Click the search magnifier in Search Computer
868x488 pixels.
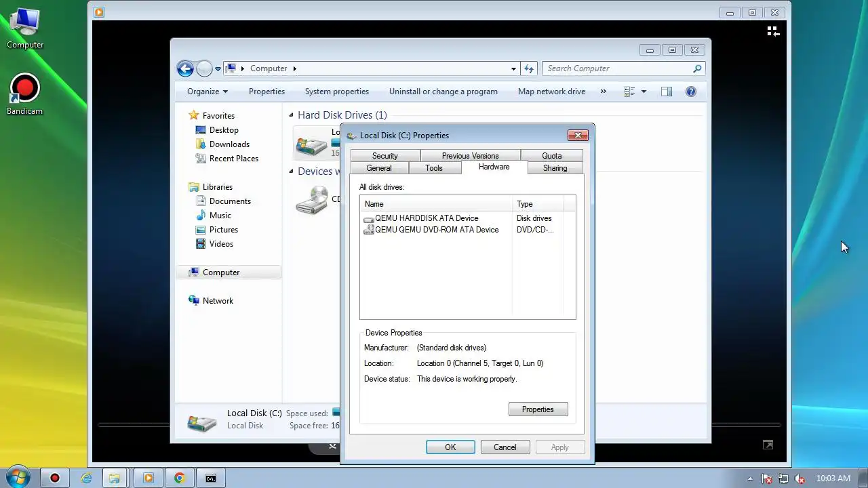click(x=697, y=68)
